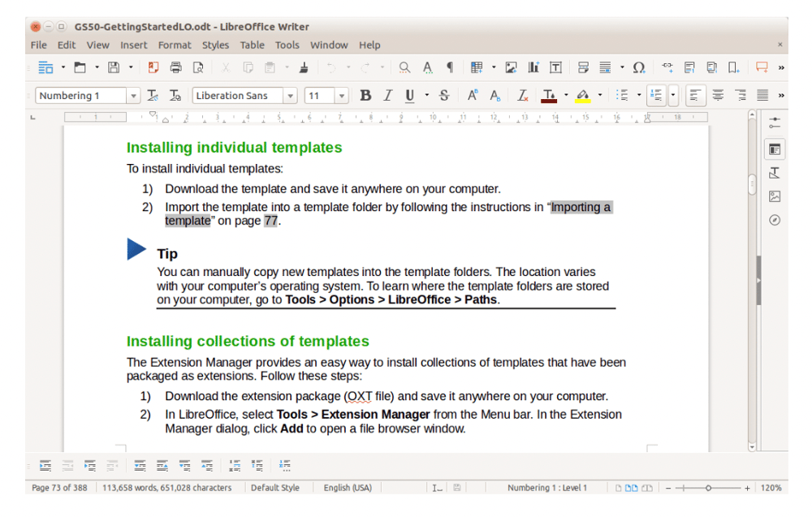812x517 pixels.
Task: Open the Tools menu
Action: tap(287, 45)
